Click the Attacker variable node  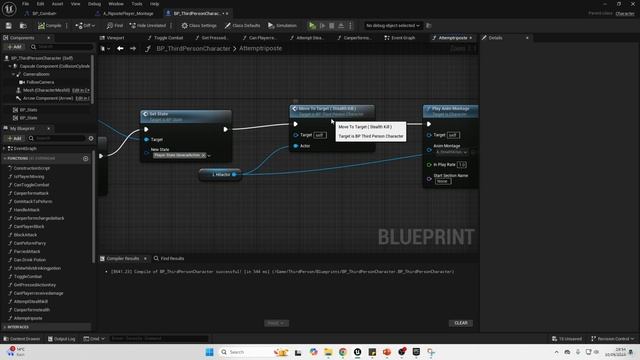click(x=220, y=175)
